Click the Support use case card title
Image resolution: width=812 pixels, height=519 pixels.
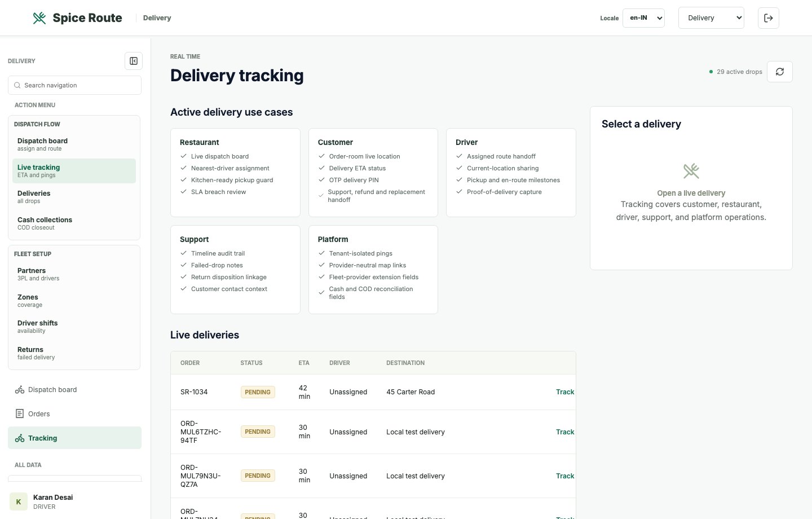coord(195,239)
